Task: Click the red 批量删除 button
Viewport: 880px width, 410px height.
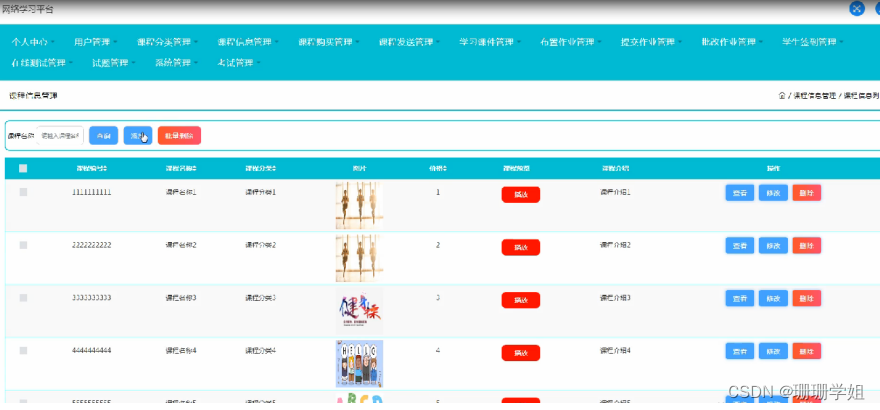Action: click(179, 136)
